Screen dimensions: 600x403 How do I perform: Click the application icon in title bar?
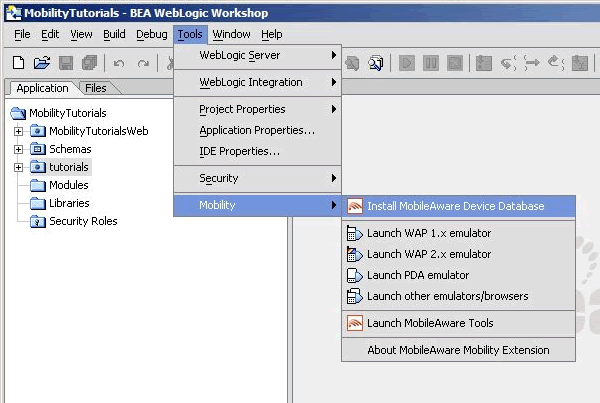[14, 13]
